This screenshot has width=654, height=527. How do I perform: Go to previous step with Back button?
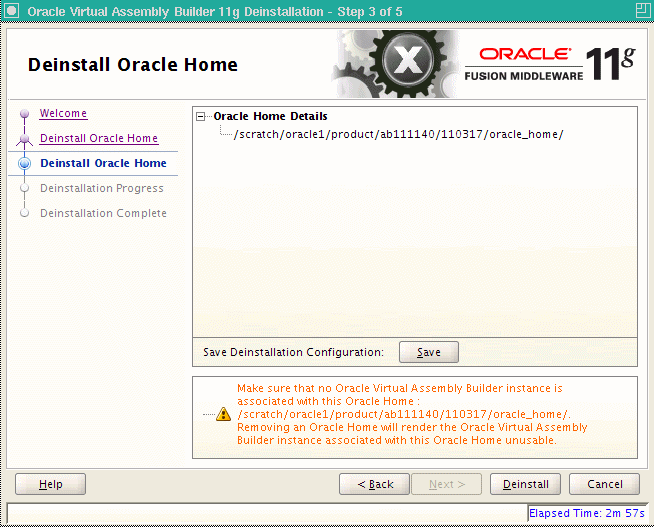click(x=375, y=484)
